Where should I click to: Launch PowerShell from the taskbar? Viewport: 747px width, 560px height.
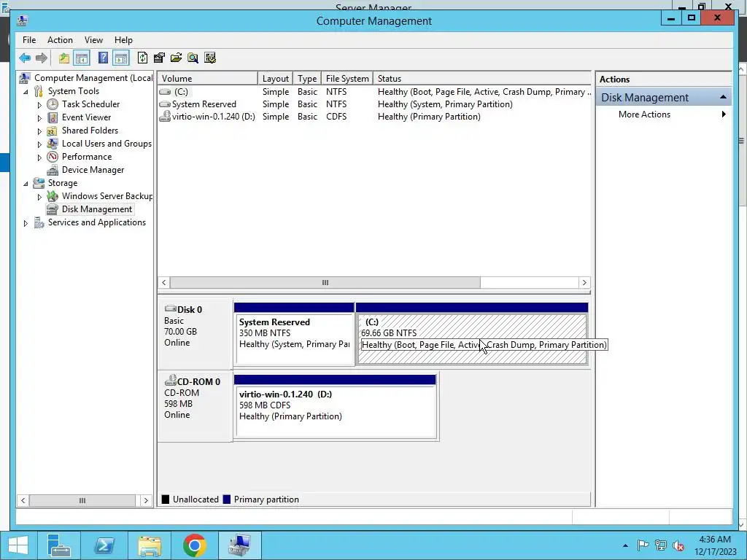pos(104,545)
